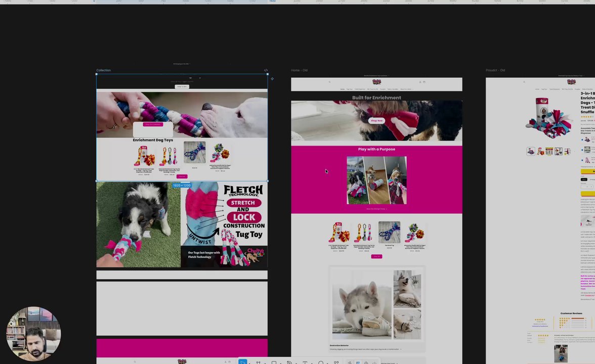Select fourth gallery thumbnail under product image

pos(558,151)
